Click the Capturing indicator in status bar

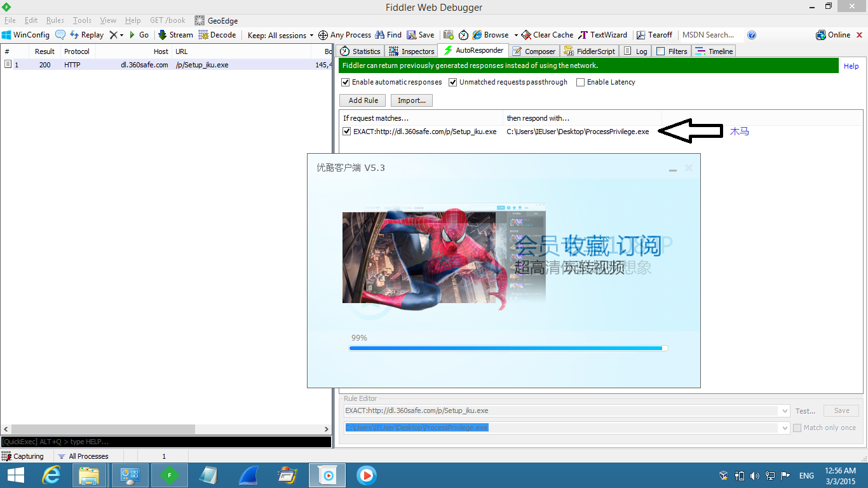pyautogui.click(x=23, y=456)
